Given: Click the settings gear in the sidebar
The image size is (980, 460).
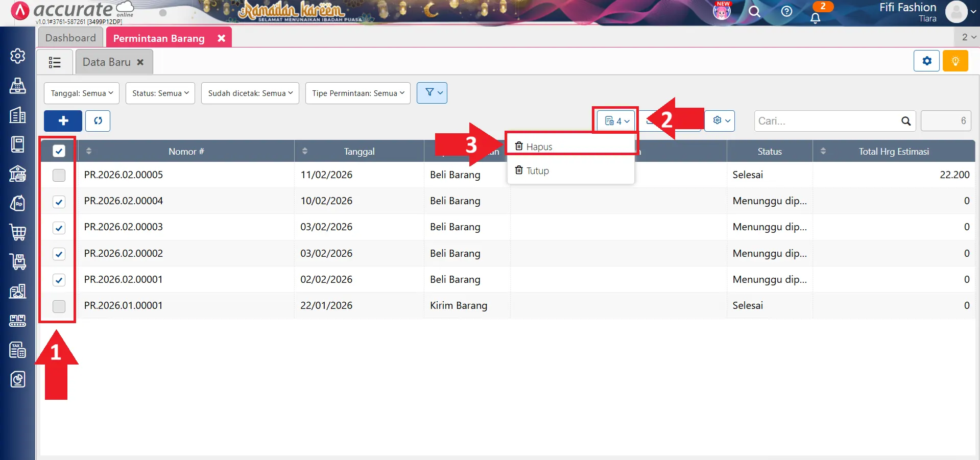Looking at the screenshot, I should (x=18, y=56).
